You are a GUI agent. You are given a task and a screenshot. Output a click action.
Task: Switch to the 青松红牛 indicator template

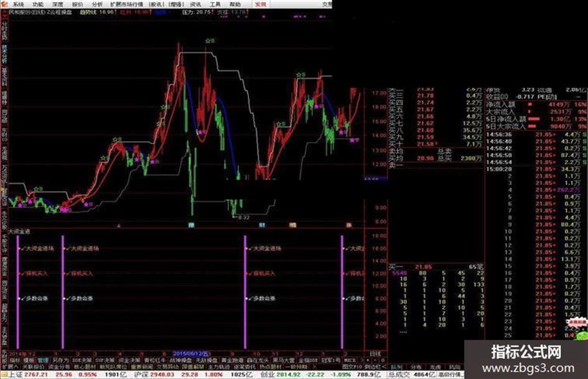155,360
